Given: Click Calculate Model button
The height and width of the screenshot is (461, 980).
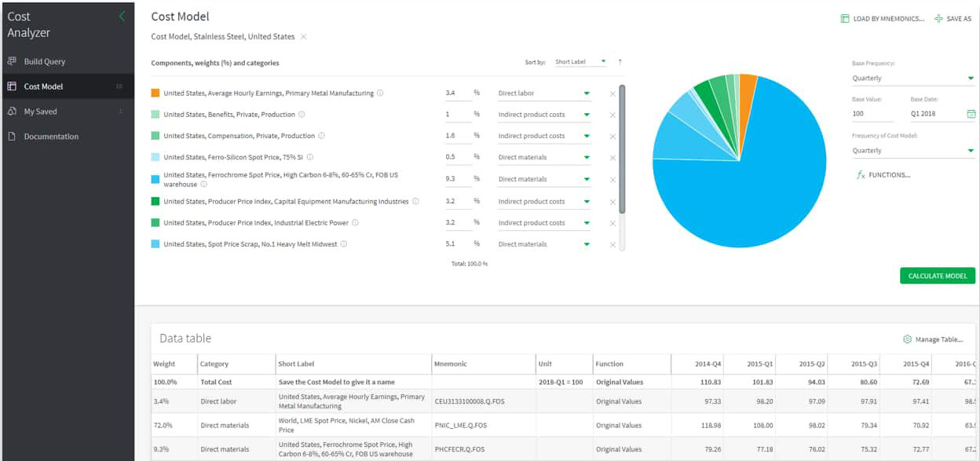Looking at the screenshot, I should [x=938, y=276].
